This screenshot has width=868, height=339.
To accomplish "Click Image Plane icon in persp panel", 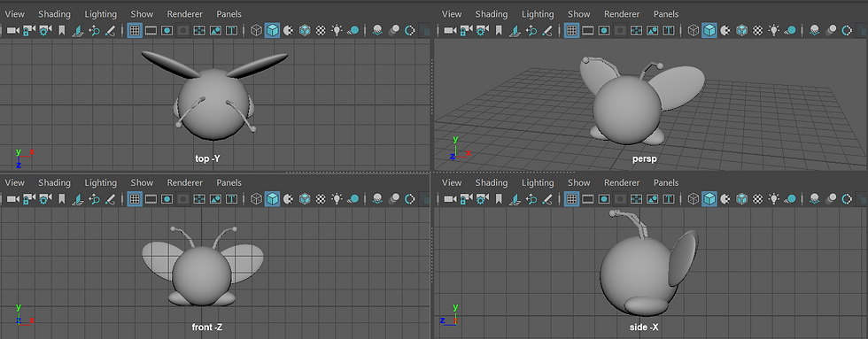I will coord(515,30).
